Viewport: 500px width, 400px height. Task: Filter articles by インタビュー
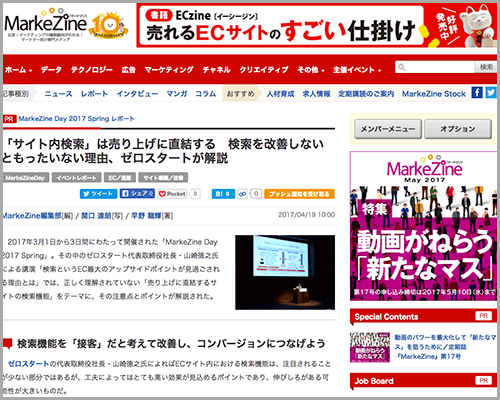click(137, 94)
